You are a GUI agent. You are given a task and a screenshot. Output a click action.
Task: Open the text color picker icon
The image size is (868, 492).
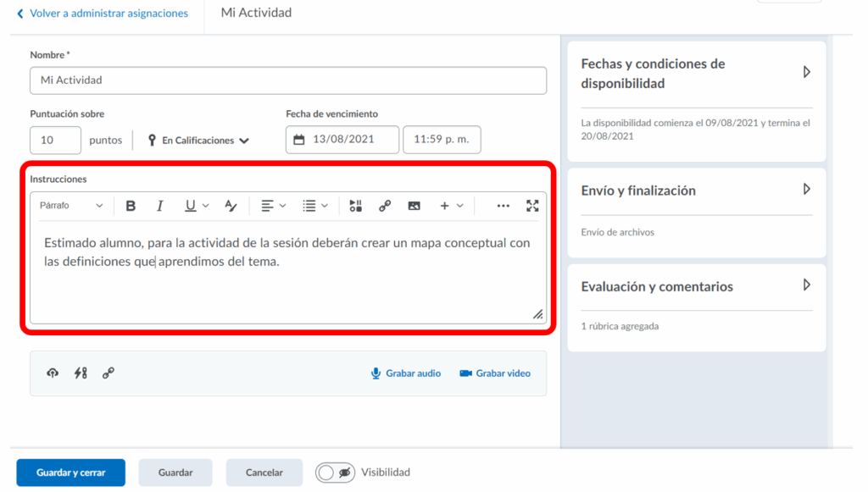pyautogui.click(x=231, y=206)
